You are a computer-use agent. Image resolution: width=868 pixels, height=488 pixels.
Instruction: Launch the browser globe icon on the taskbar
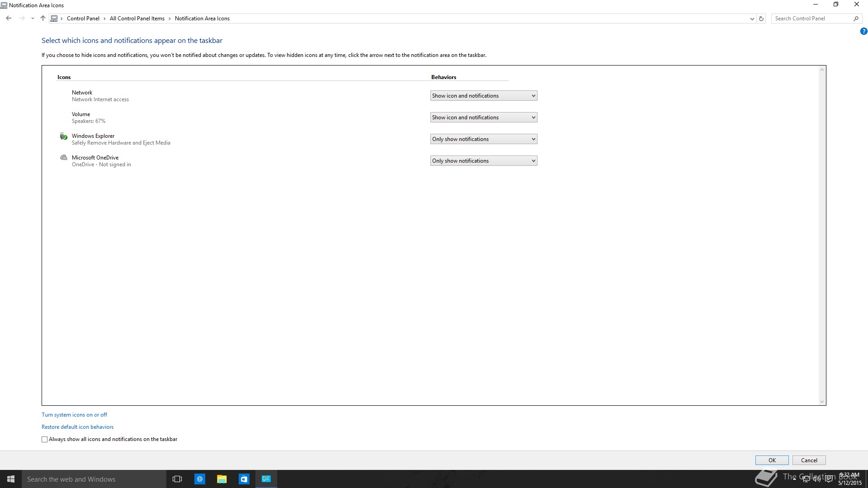tap(199, 479)
